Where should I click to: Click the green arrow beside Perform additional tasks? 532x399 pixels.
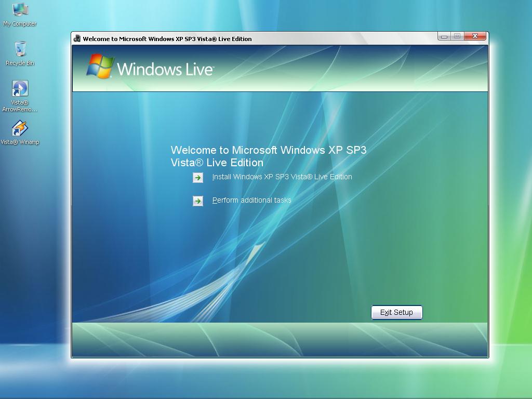coord(198,201)
